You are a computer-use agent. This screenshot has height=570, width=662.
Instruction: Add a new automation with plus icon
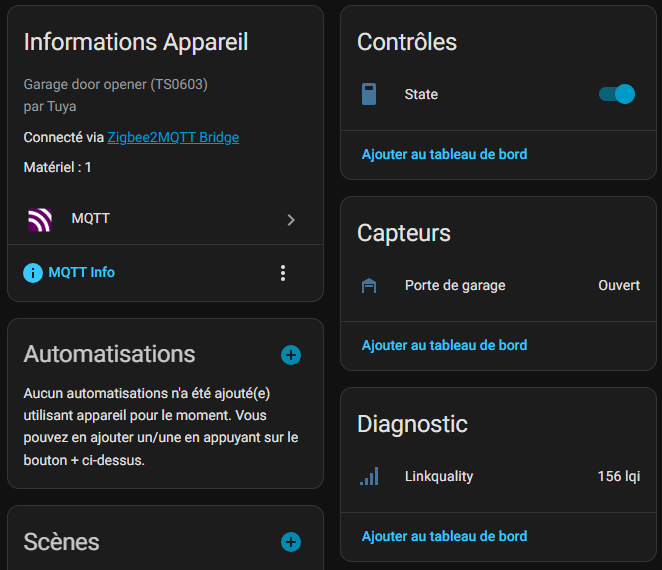tap(291, 355)
